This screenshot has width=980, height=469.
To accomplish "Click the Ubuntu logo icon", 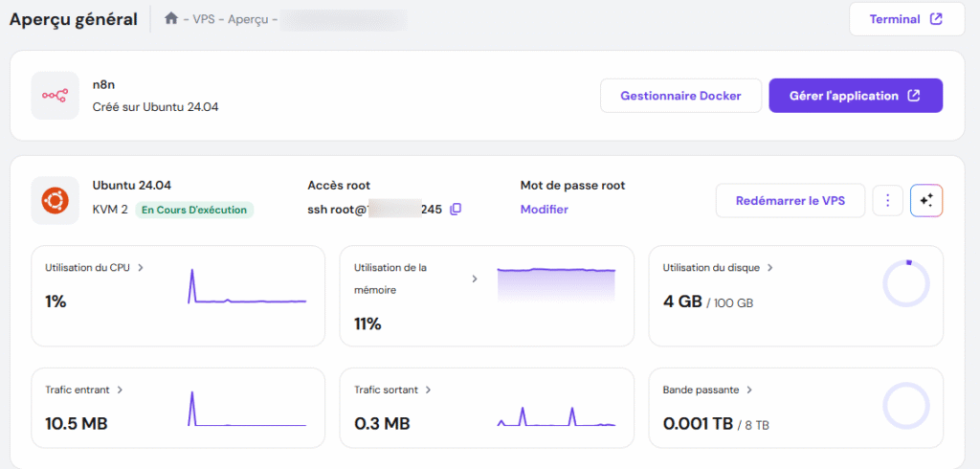I will (x=55, y=200).
